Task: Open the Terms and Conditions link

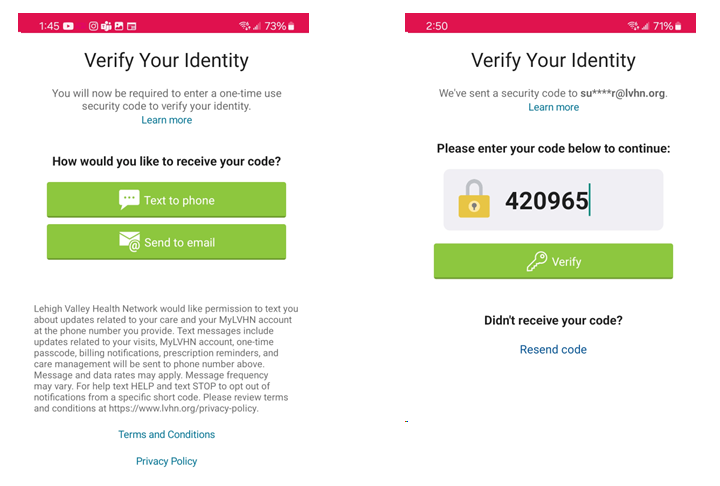Action: tap(166, 435)
